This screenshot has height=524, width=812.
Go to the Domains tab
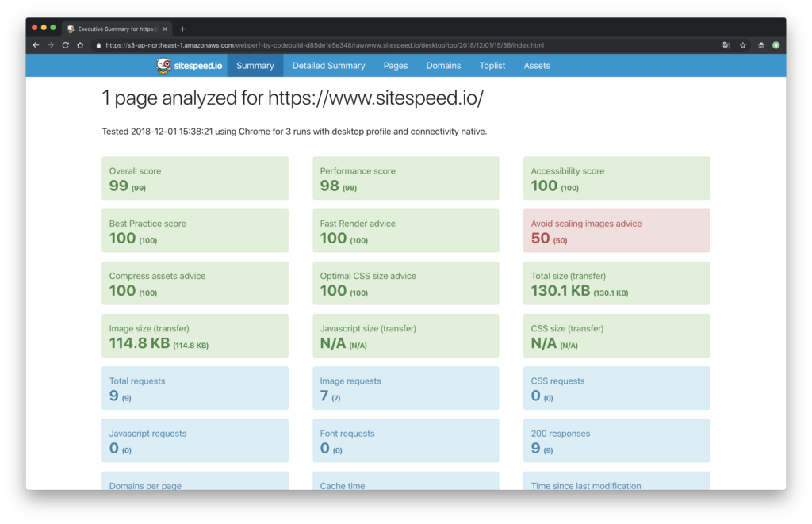(443, 66)
